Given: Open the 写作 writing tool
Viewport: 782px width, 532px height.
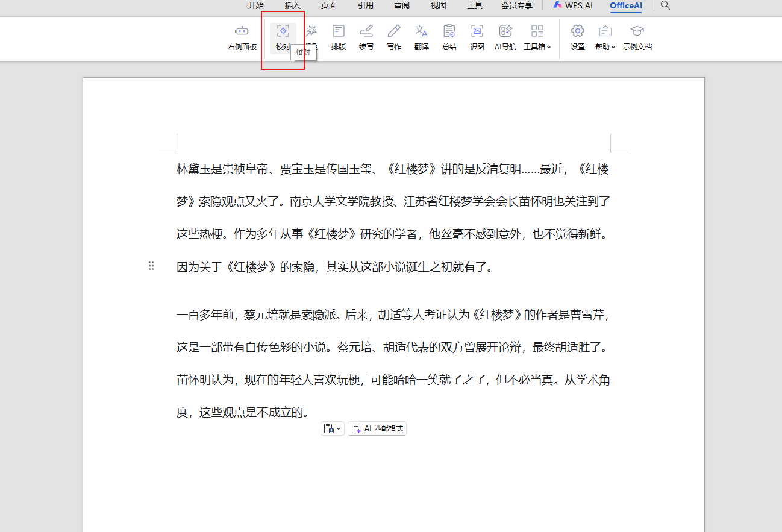Looking at the screenshot, I should 394,37.
